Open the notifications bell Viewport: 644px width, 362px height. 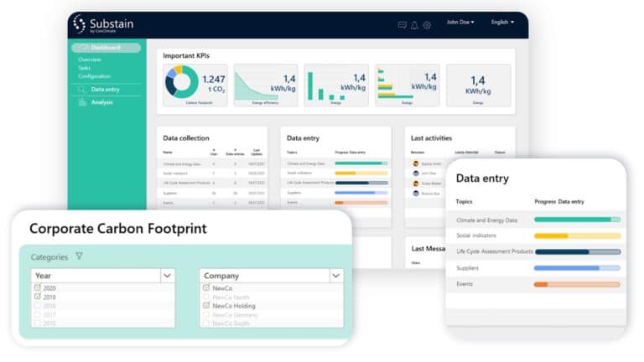pyautogui.click(x=414, y=24)
